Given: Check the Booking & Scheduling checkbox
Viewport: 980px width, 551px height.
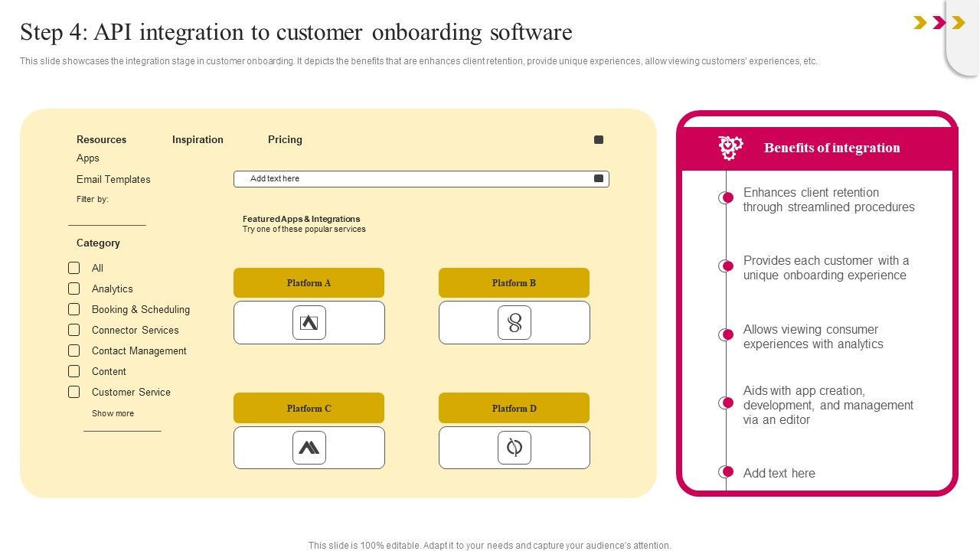Looking at the screenshot, I should click(74, 309).
